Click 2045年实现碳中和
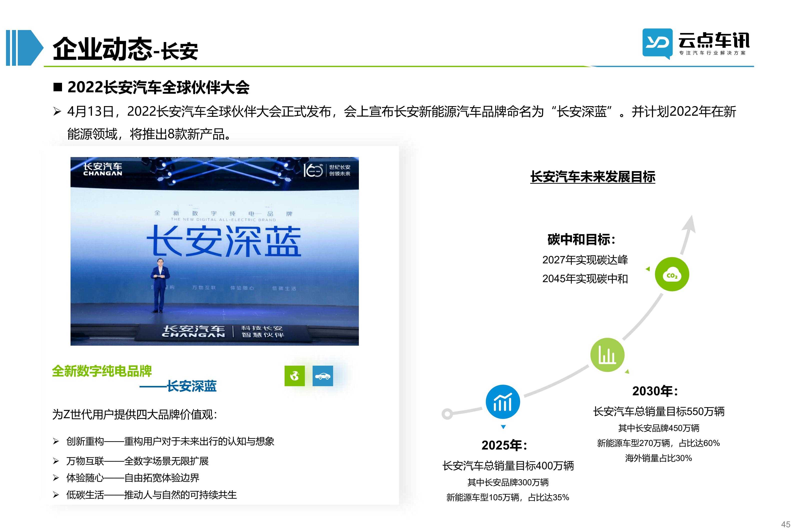Screen dimensions: 798x532 pos(585,279)
